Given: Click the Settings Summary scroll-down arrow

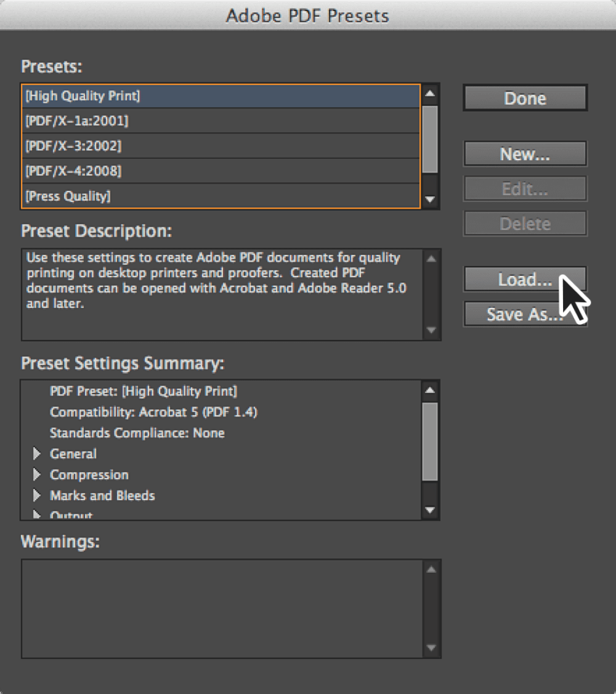Looking at the screenshot, I should click(431, 510).
